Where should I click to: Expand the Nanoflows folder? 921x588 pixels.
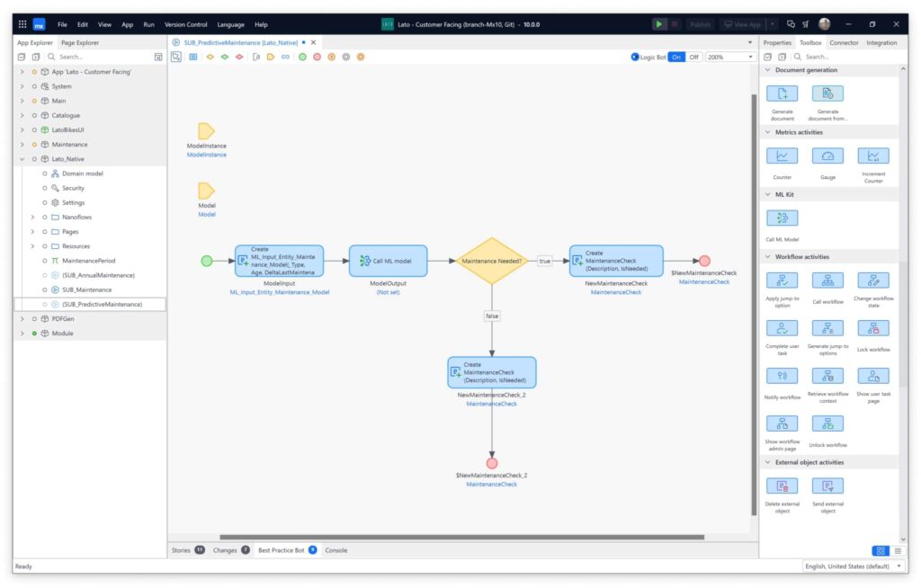click(x=33, y=218)
